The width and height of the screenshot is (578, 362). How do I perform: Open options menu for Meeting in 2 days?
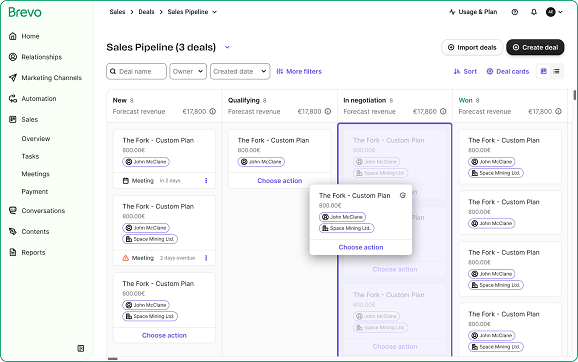(x=206, y=181)
